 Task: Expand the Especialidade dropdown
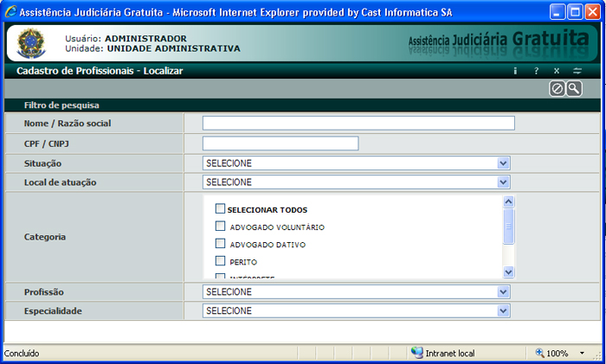tap(504, 311)
